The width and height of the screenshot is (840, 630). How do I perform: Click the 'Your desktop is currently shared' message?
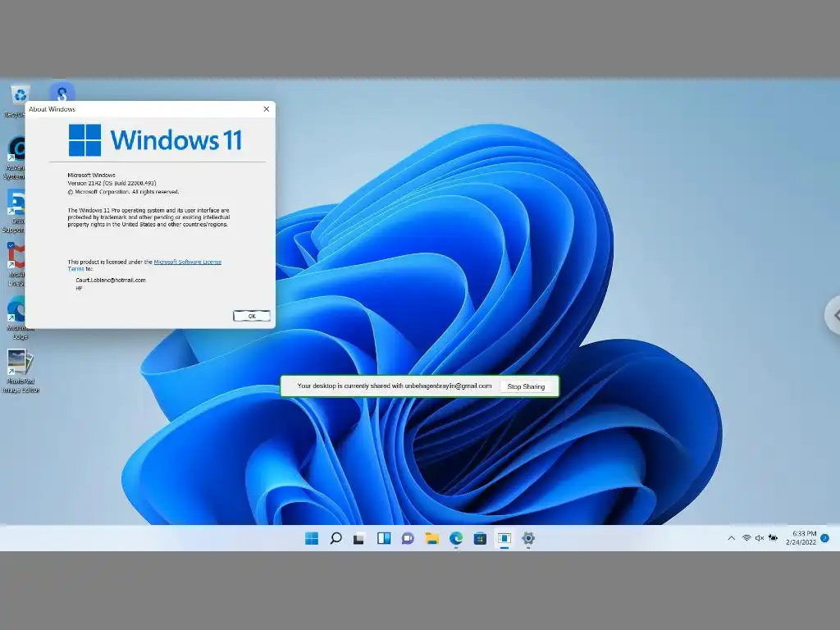coord(395,386)
